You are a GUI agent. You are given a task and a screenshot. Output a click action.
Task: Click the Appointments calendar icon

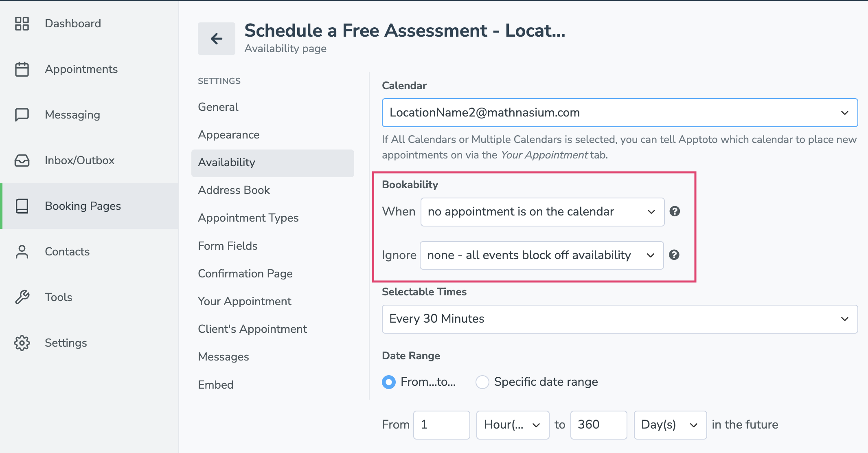[22, 69]
